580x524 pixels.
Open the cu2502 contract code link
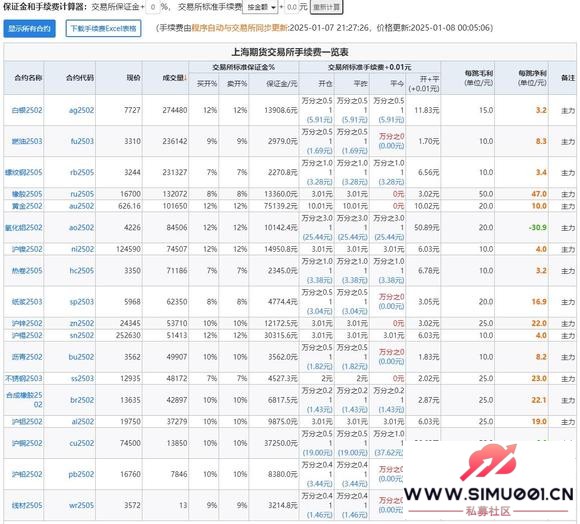pyautogui.click(x=82, y=443)
